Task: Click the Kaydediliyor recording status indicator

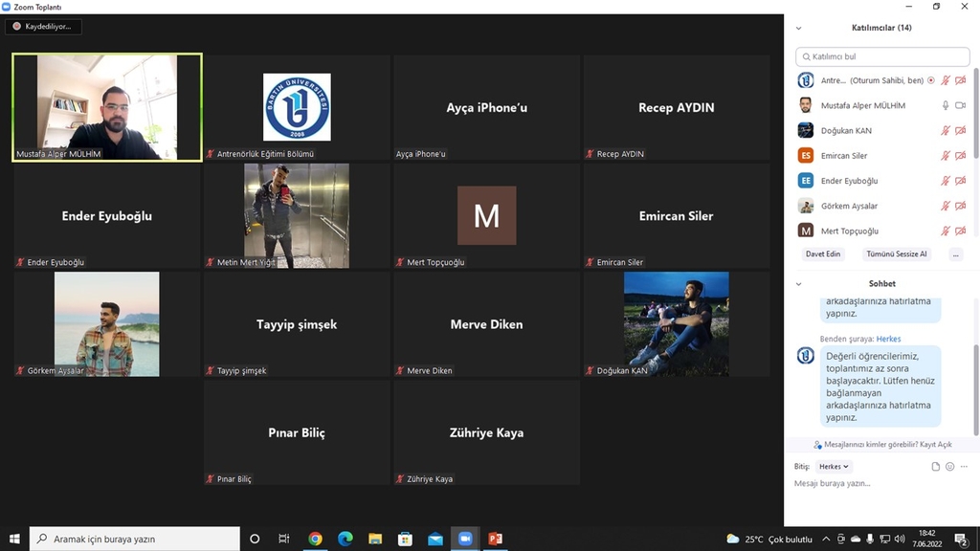Action: pyautogui.click(x=43, y=27)
